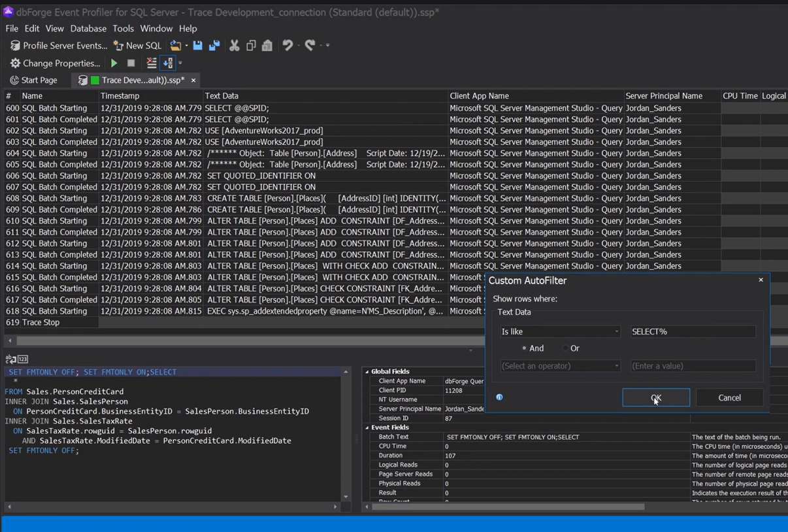Image resolution: width=788 pixels, height=532 pixels.
Task: Start the trace with the green play icon
Action: [x=113, y=63]
